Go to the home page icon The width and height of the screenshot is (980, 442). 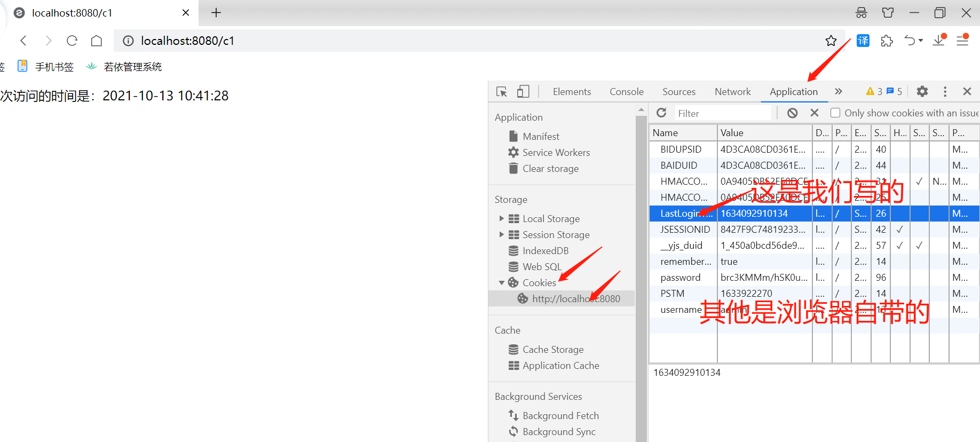97,41
